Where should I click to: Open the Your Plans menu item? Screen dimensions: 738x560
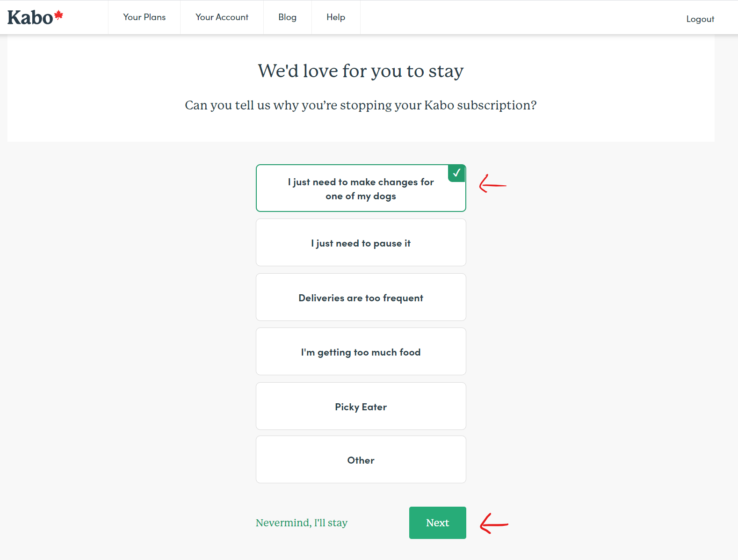145,17
